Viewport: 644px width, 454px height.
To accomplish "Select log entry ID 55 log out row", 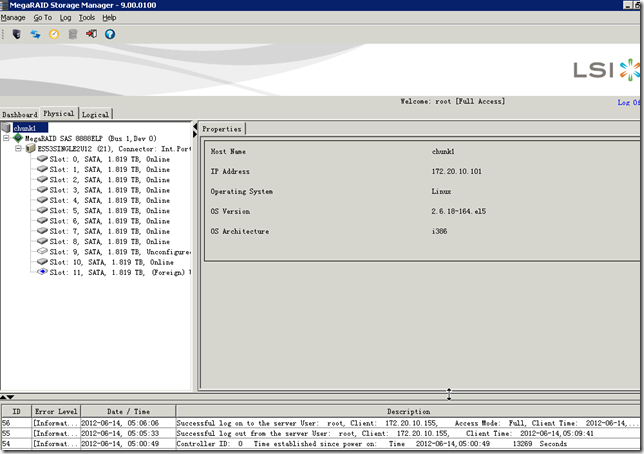I will 320,433.
